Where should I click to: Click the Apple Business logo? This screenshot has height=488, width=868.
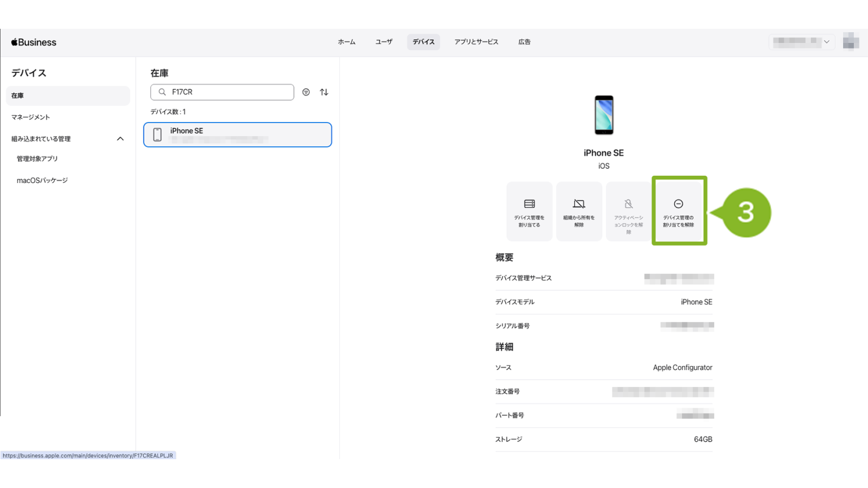click(x=34, y=42)
